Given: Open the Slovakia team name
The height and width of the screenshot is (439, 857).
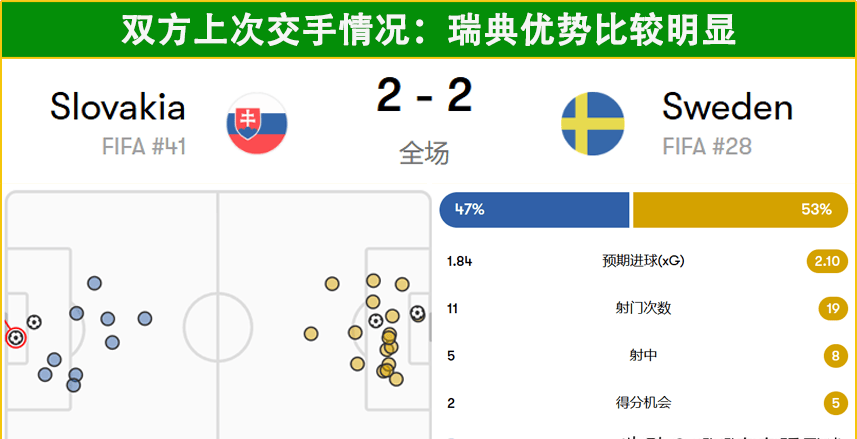Looking at the screenshot, I should 117,106.
